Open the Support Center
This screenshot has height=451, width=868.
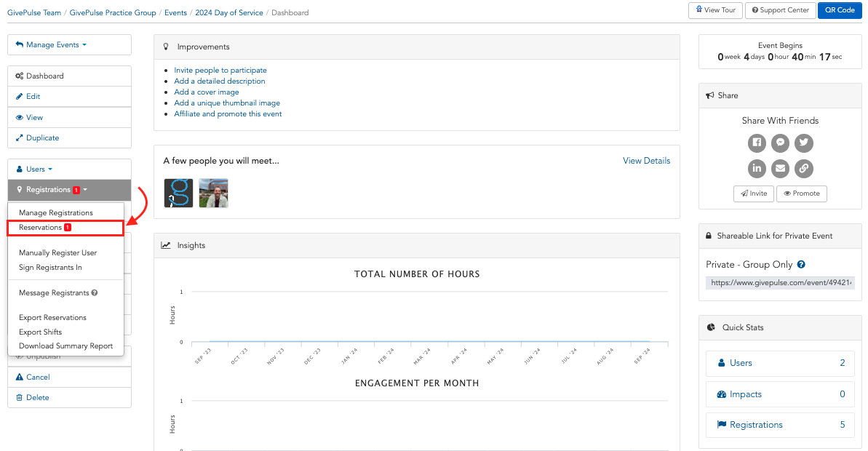coord(781,10)
